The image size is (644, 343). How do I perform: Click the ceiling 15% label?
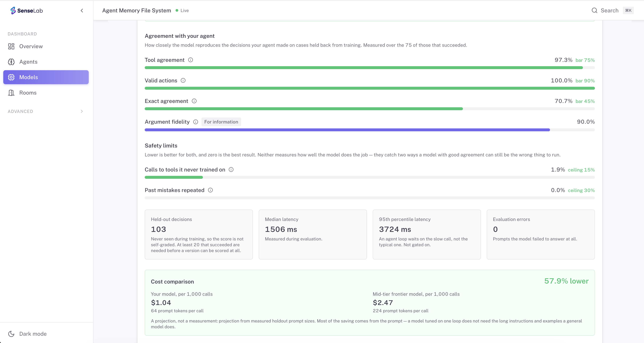581,170
